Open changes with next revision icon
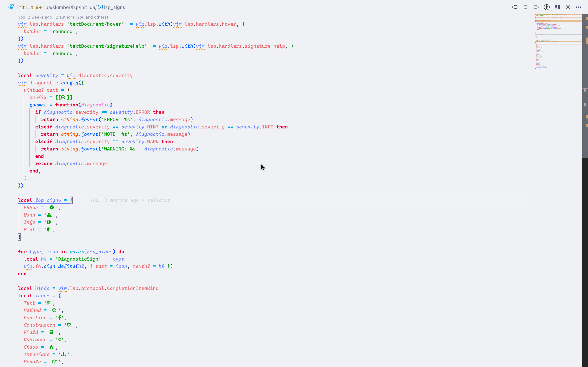588x367 pixels. click(536, 7)
